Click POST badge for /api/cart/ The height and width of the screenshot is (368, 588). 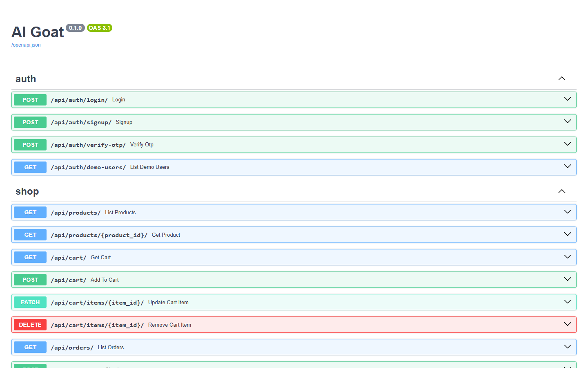point(30,280)
